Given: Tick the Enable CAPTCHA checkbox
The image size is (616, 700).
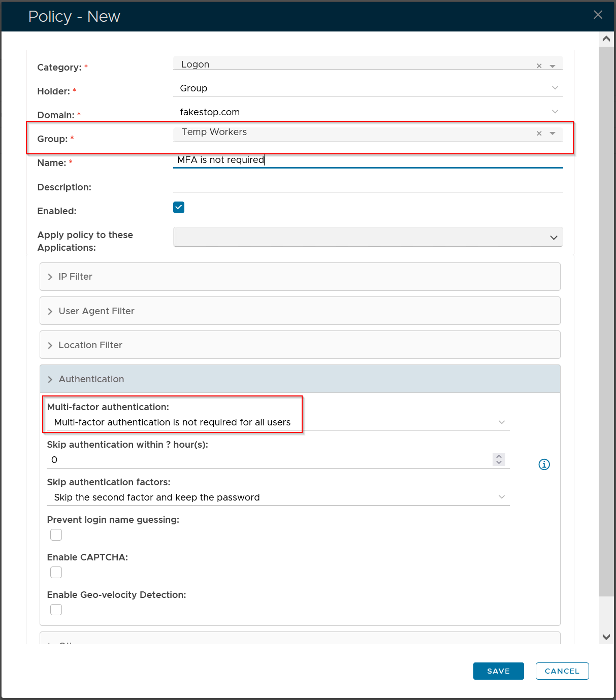Looking at the screenshot, I should coord(56,573).
